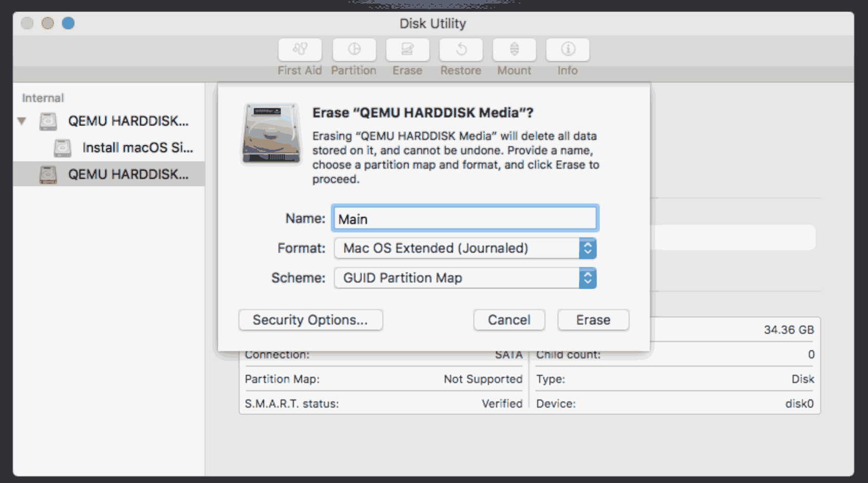Click the Child count value 0
Image resolution: width=868 pixels, height=483 pixels.
(x=811, y=354)
